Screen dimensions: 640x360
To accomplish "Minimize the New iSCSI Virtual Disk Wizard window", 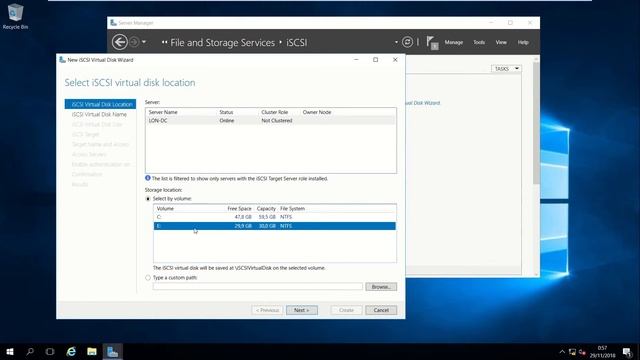I will click(x=356, y=60).
